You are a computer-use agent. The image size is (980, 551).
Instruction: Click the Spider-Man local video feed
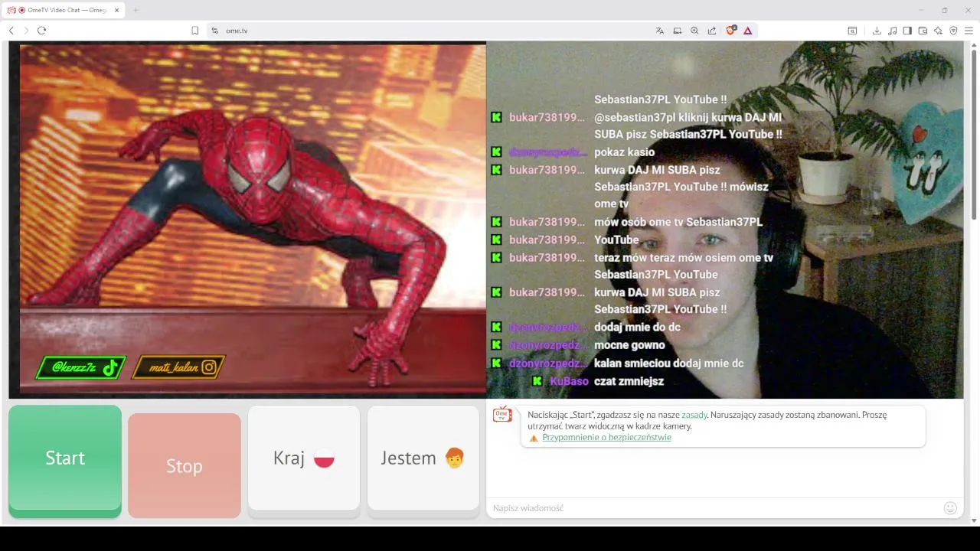click(247, 220)
